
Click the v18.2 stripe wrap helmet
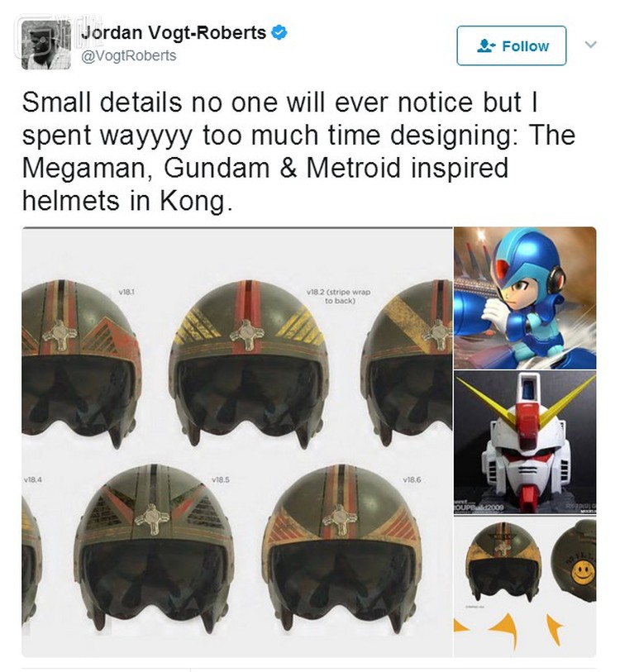pos(249,365)
